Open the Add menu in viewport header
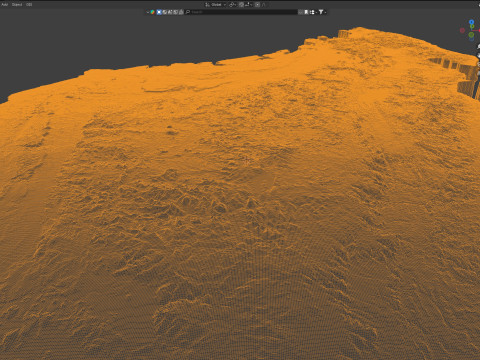This screenshot has width=480, height=360. [4, 4]
